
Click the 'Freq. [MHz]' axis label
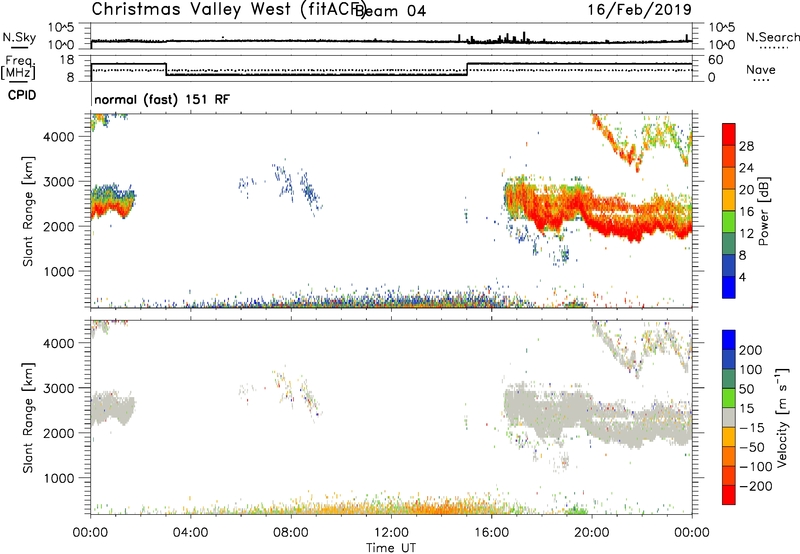point(18,67)
